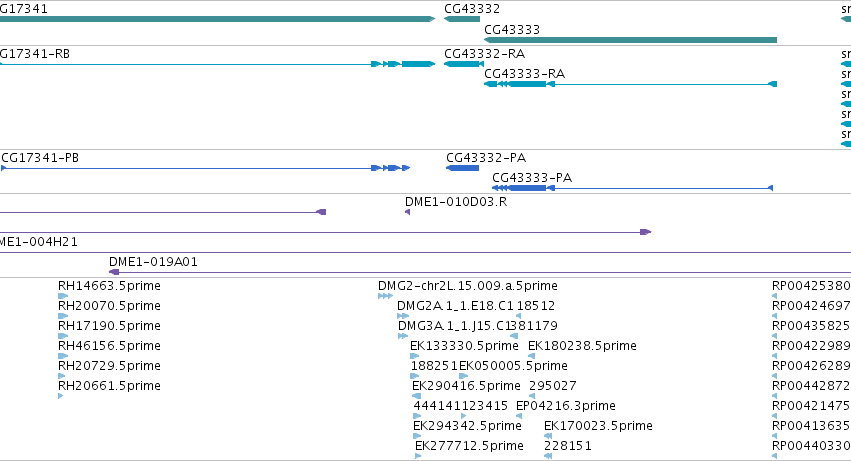The height and width of the screenshot is (461, 851).
Task: Click the EP04216.3prime label
Action: (x=566, y=406)
